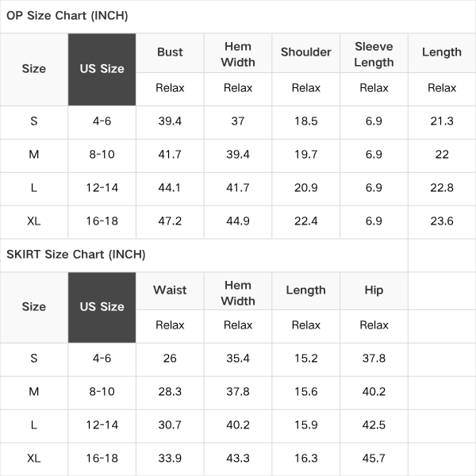Viewport: 476px width, 476px height.
Task: Select shoulder value 20.9 for size L
Action: coord(306,188)
